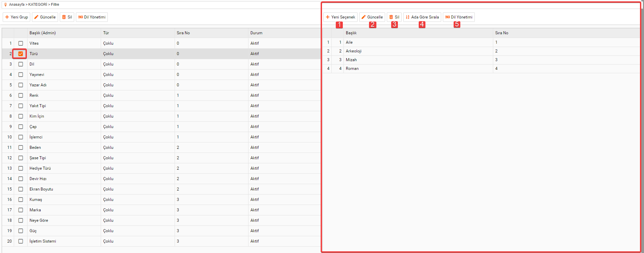This screenshot has width=644, height=253.
Task: Click the Ada Göre Sırala button label
Action: click(x=425, y=17)
